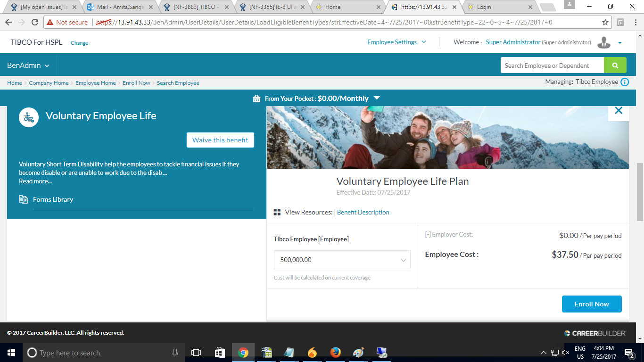Click the Waive this benefit button
This screenshot has height=362, width=644.
(x=220, y=140)
